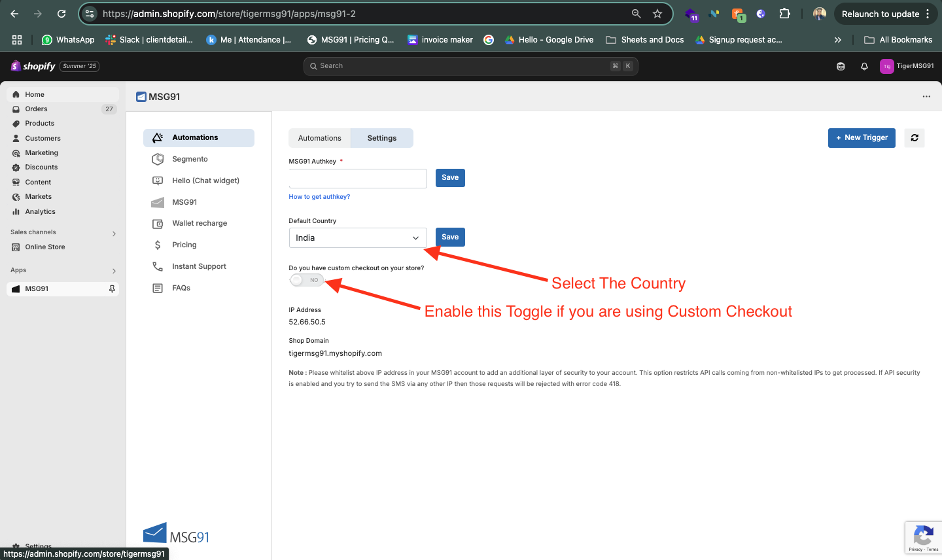
Task: Open the Google G bookmark icon
Action: click(489, 40)
